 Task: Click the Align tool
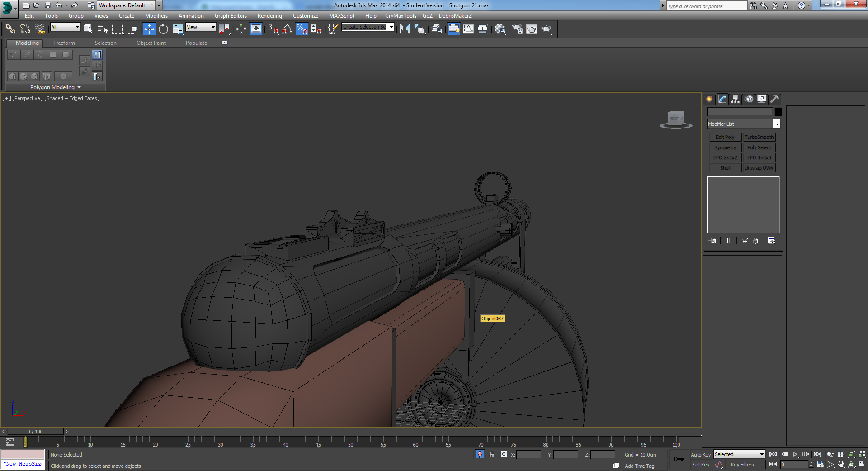pyautogui.click(x=419, y=29)
